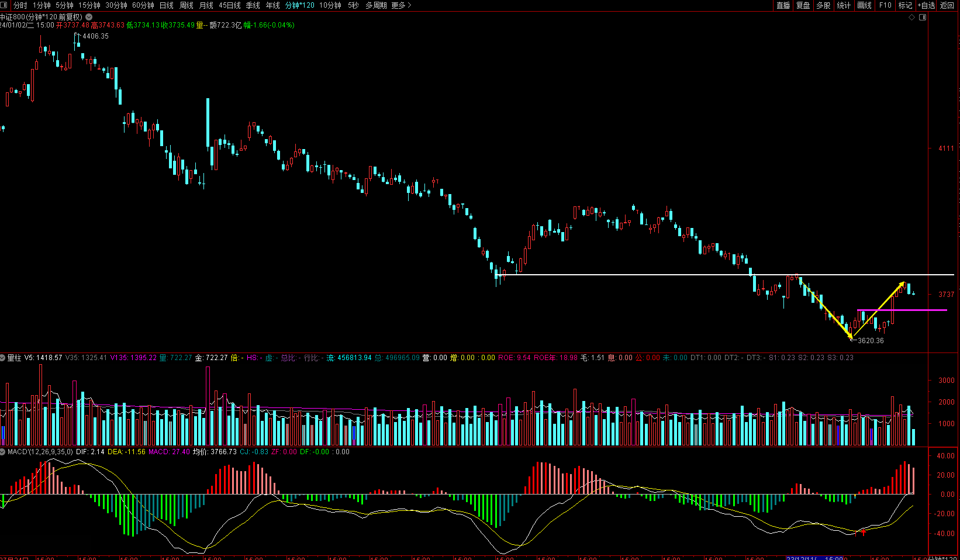
Task: Click 返回 to go back
Action: point(947,5)
